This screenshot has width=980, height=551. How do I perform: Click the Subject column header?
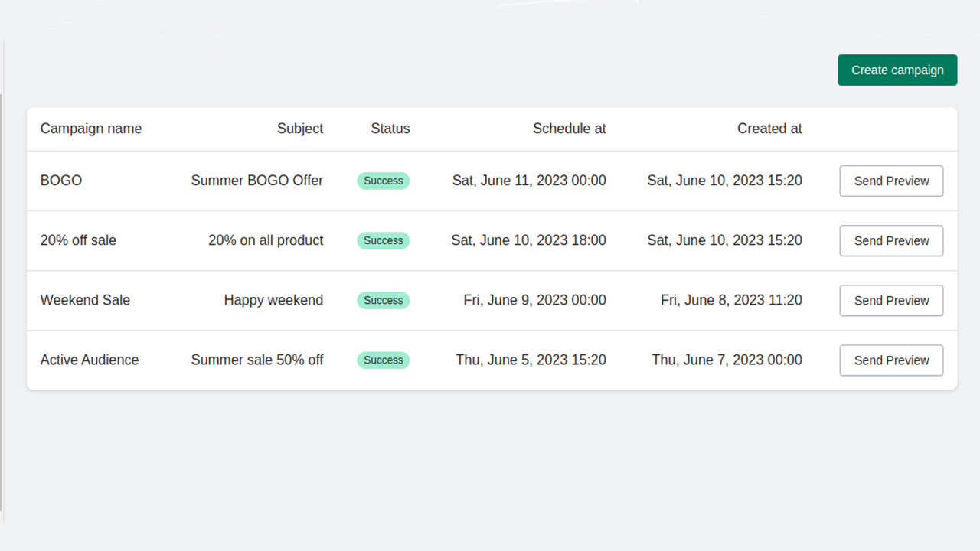[300, 129]
